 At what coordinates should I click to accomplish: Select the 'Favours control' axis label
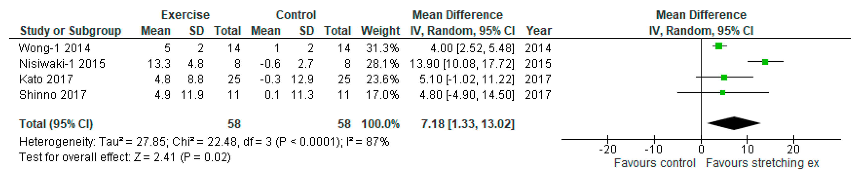(654, 163)
